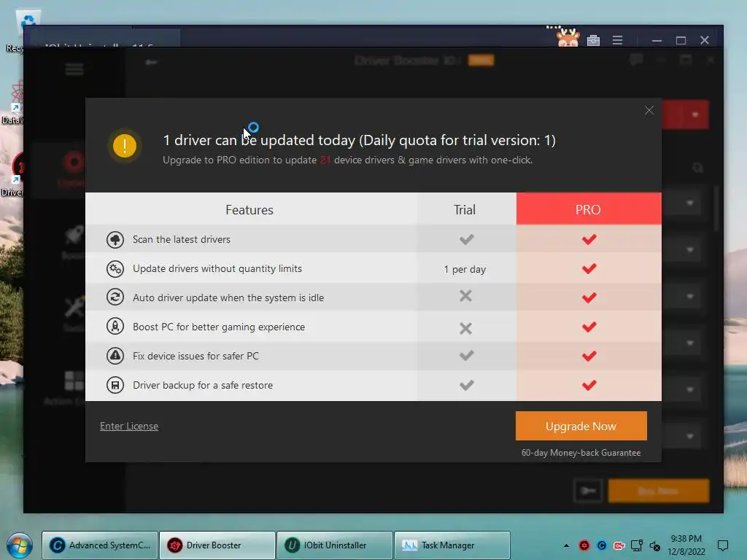
Task: Show hidden system tray icons
Action: click(566, 545)
